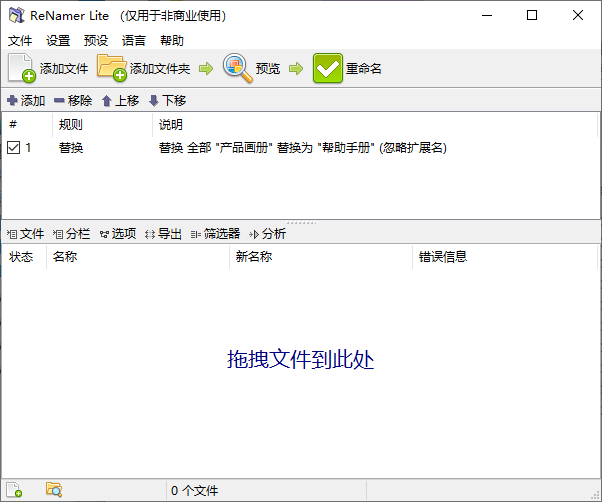Open the 筛选器 filters dropdown
Viewport: 602px width, 502px height.
[x=215, y=234]
